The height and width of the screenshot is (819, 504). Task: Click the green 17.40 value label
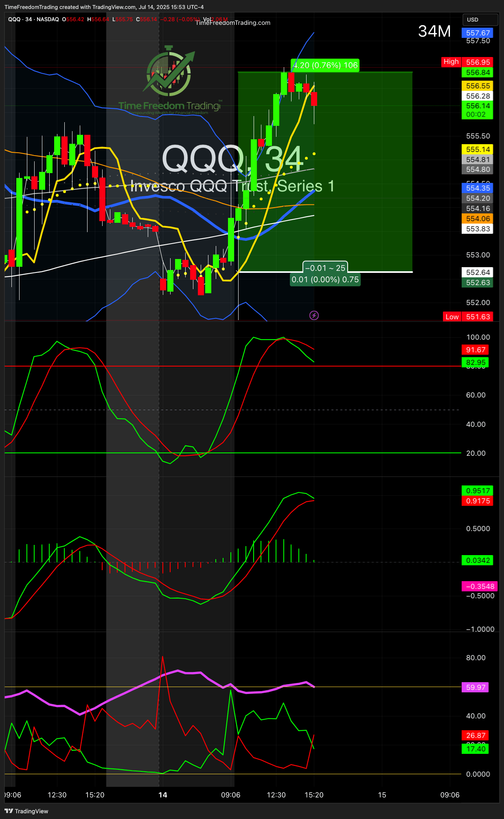[475, 749]
